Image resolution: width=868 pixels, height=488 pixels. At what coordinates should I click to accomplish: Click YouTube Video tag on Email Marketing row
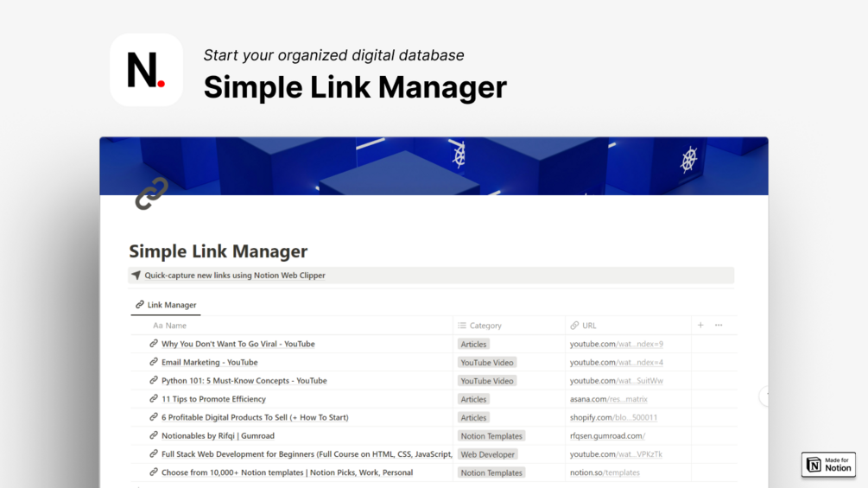pyautogui.click(x=487, y=363)
